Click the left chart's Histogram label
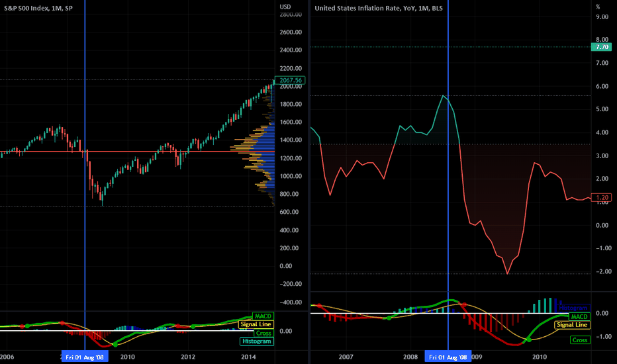The height and width of the screenshot is (364, 617). click(257, 341)
